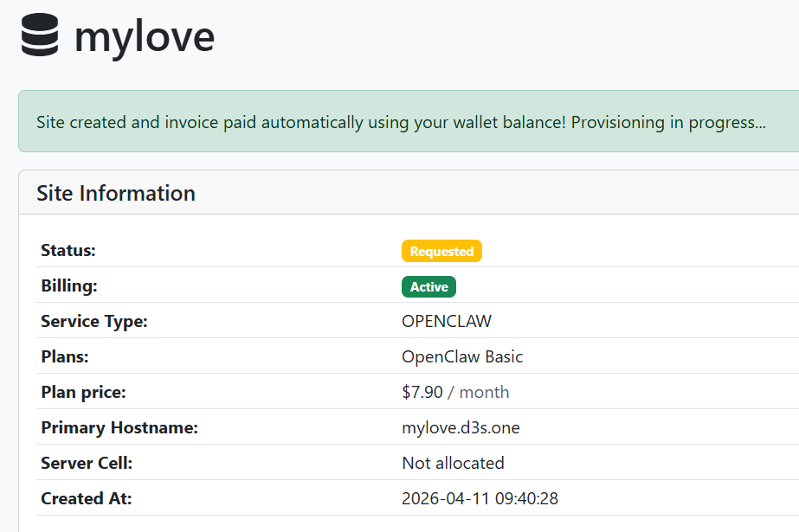Click the Not allocated server cell value
Viewport: 799px width, 532px height.
click(453, 463)
